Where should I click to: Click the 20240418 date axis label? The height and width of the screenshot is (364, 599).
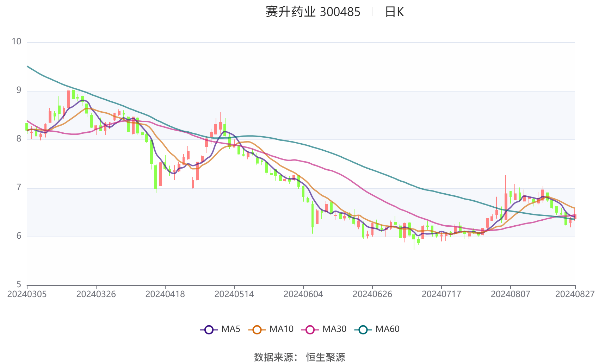pyautogui.click(x=165, y=294)
